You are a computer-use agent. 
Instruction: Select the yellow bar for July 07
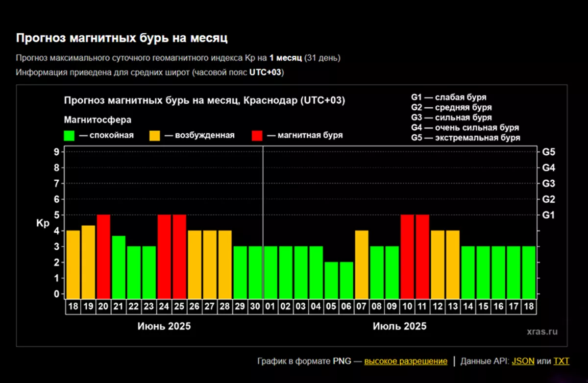pyautogui.click(x=362, y=264)
